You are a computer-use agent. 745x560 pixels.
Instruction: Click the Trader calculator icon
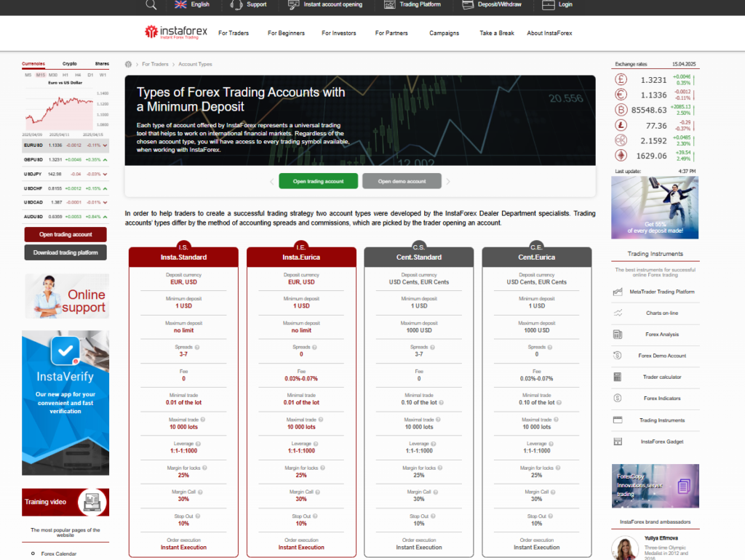[x=618, y=377]
